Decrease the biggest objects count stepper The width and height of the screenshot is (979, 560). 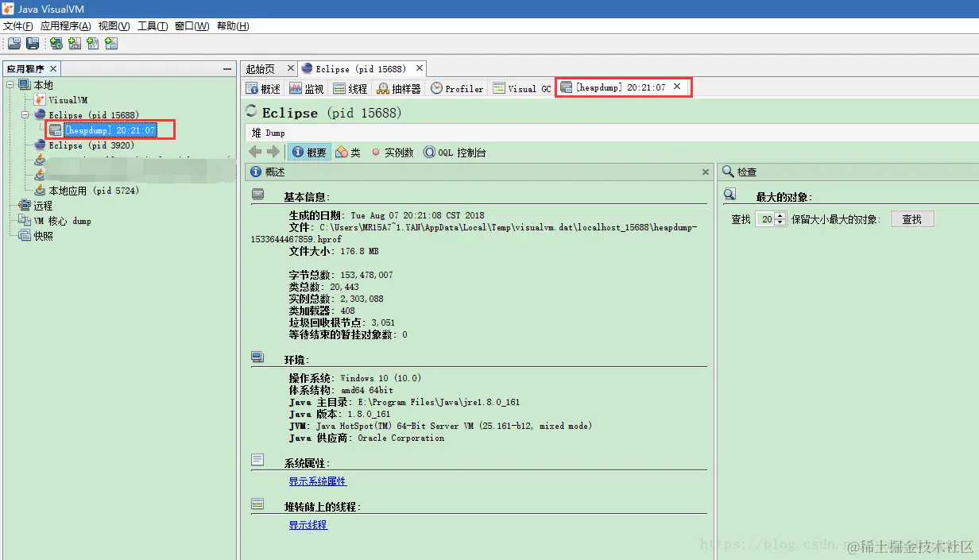(781, 222)
